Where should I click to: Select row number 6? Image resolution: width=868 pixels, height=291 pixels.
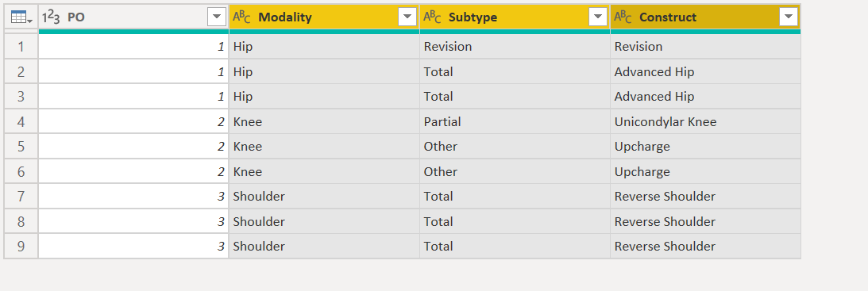click(21, 171)
